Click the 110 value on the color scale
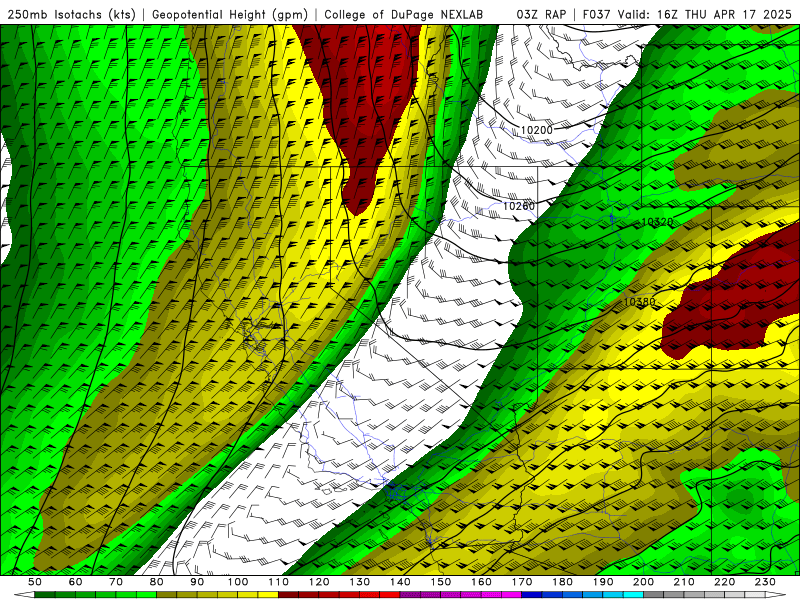This screenshot has height=600, width=800. 278,582
